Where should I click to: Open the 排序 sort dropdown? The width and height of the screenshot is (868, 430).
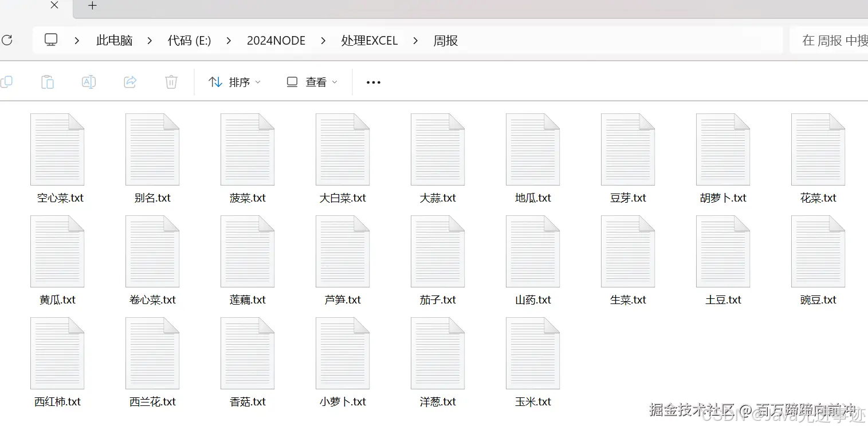tap(235, 82)
